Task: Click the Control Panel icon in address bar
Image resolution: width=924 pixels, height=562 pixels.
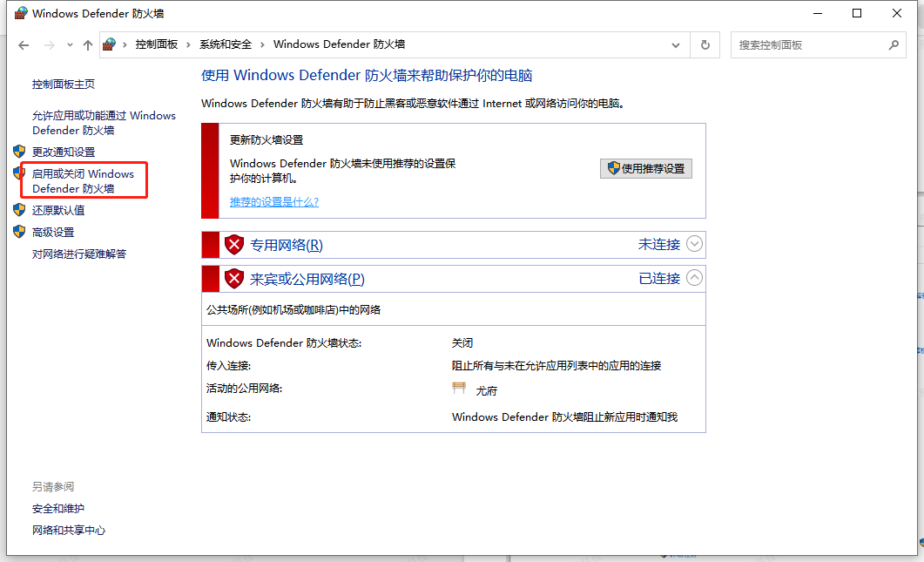Action: pos(109,44)
